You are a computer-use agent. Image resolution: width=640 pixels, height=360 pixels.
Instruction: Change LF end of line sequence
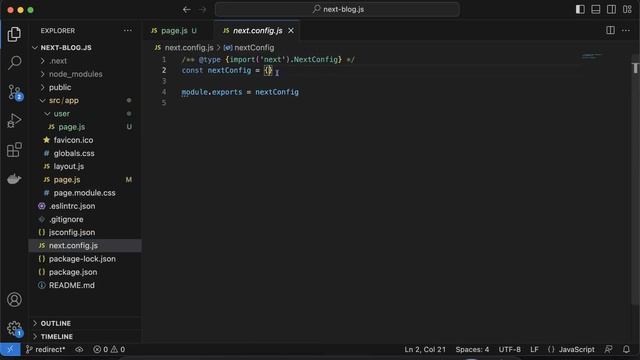(534, 349)
